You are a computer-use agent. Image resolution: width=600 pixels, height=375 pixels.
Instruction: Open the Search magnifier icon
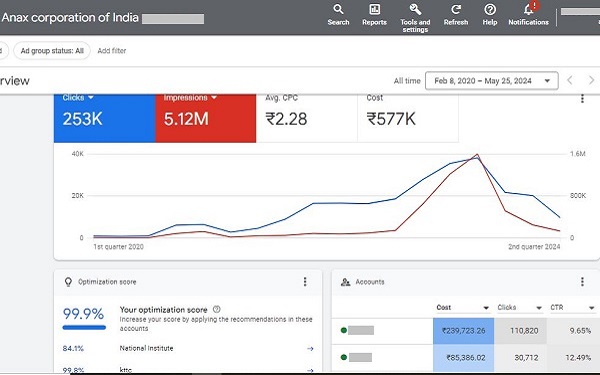click(x=338, y=9)
